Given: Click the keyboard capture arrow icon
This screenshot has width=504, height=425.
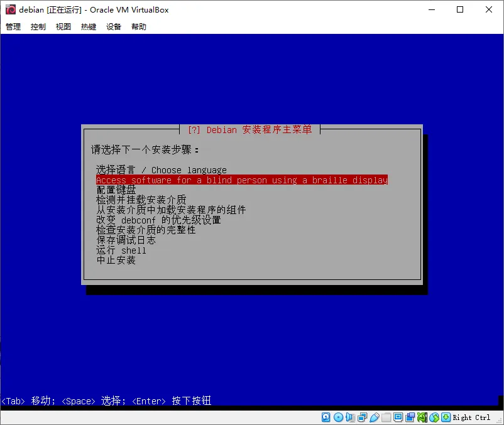Looking at the screenshot, I should (x=446, y=417).
